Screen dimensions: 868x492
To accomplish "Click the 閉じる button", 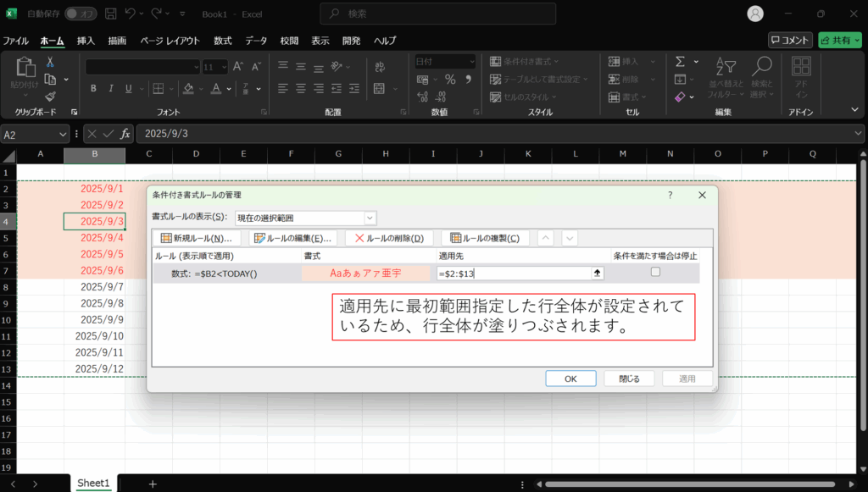I will (x=630, y=379).
